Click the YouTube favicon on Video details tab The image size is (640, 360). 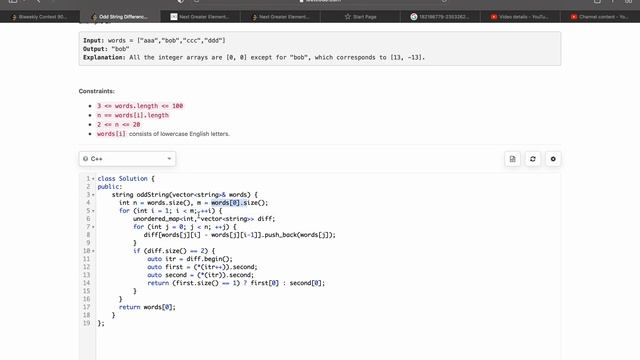coord(494,17)
